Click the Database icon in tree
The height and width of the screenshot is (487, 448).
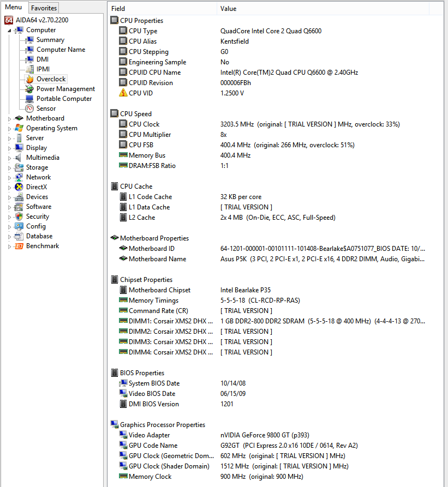[x=19, y=236]
